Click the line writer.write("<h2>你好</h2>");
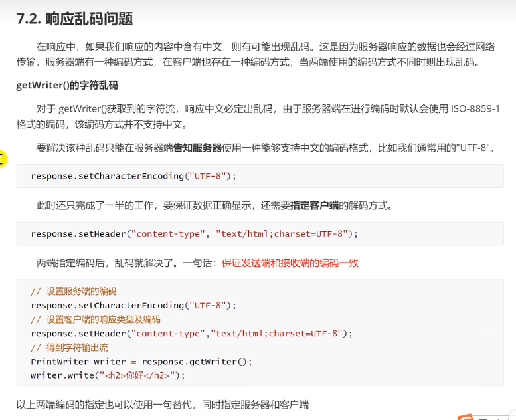Viewport: 516px width, 420px height. tap(108, 375)
